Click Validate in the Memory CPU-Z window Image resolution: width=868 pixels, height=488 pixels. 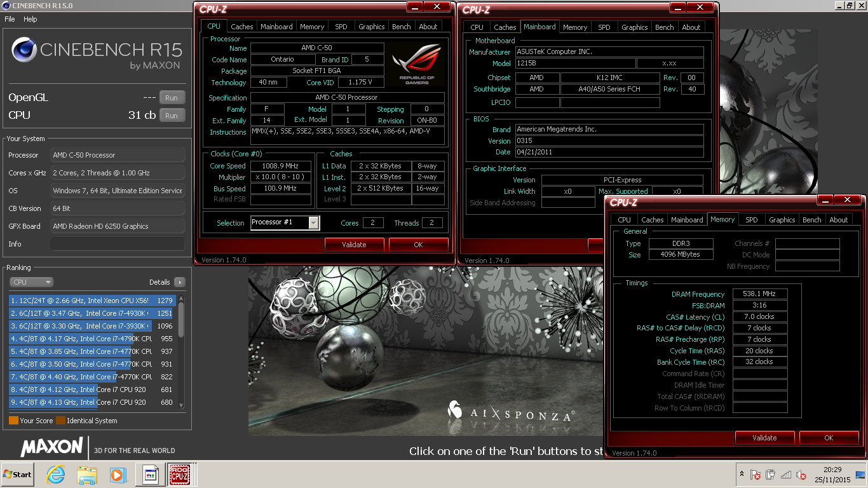pyautogui.click(x=764, y=438)
